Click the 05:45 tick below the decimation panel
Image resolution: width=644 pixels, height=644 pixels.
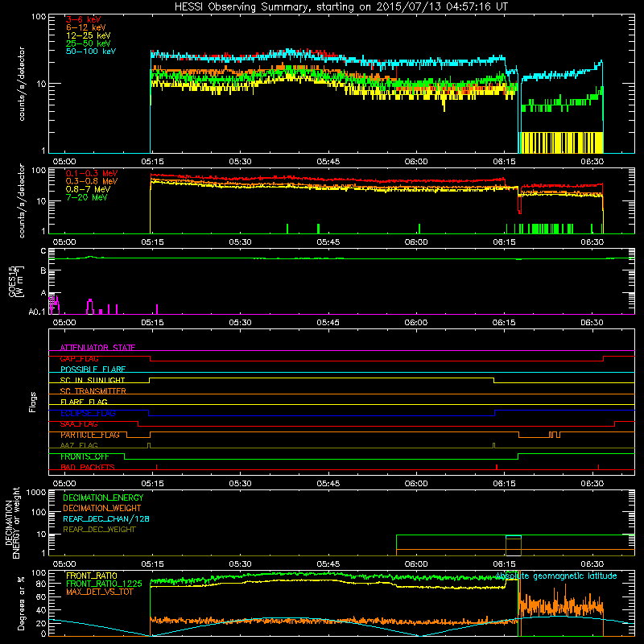pyautogui.click(x=328, y=564)
